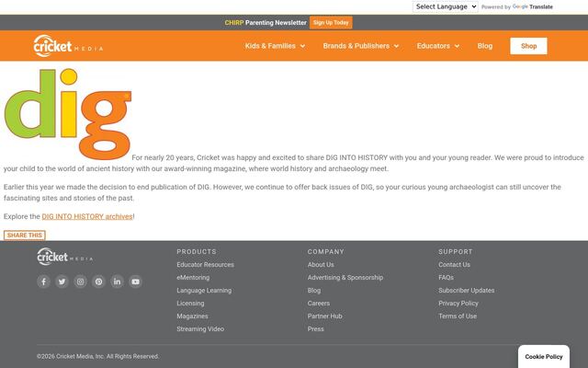Open Cricket Media YouTube icon
Image resolution: width=588 pixels, height=368 pixels.
pos(135,282)
